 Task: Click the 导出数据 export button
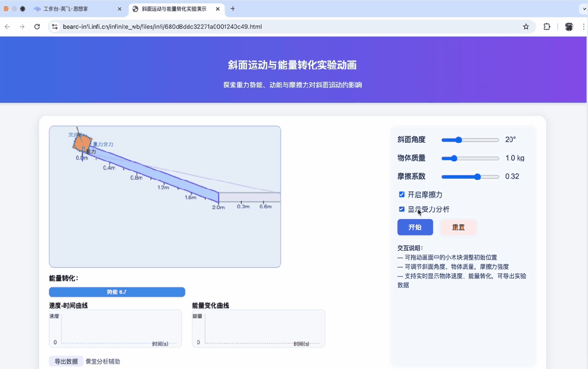click(66, 361)
